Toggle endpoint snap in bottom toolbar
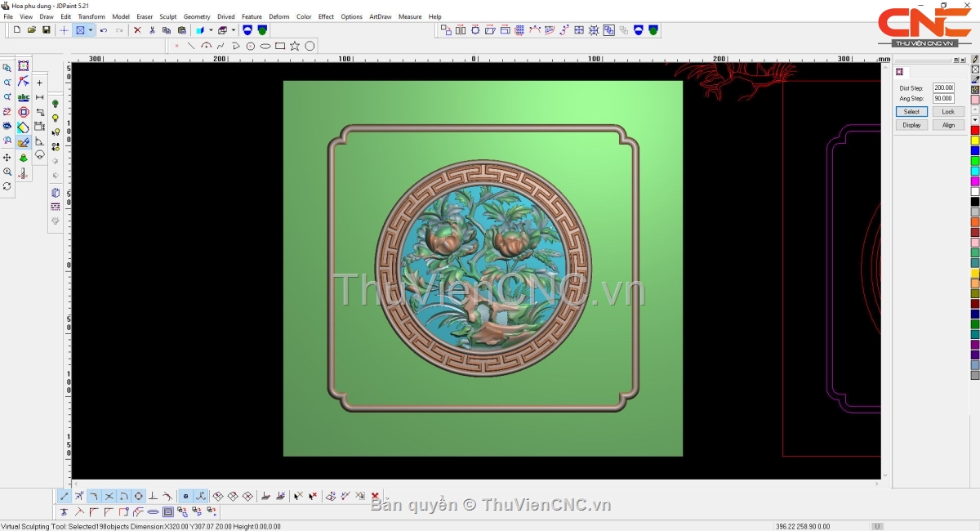980x531 pixels. tap(65, 496)
